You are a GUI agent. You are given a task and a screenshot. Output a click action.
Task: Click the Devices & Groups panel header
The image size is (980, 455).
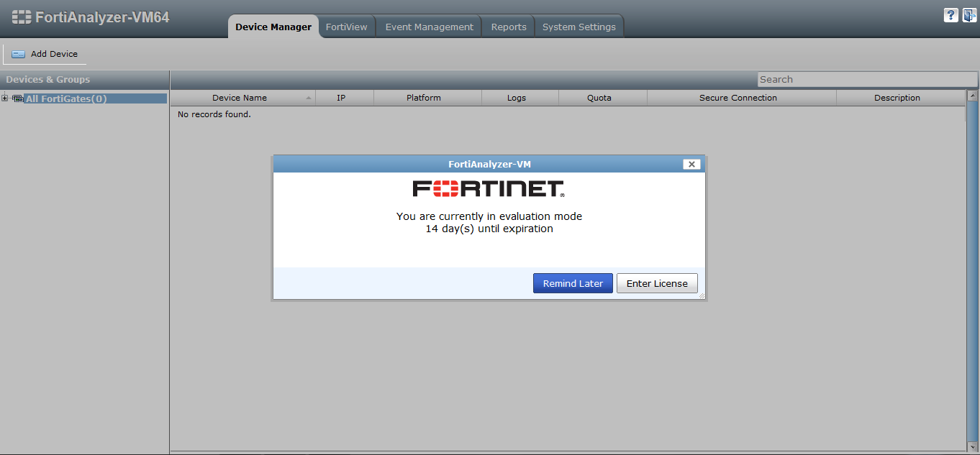coord(84,80)
